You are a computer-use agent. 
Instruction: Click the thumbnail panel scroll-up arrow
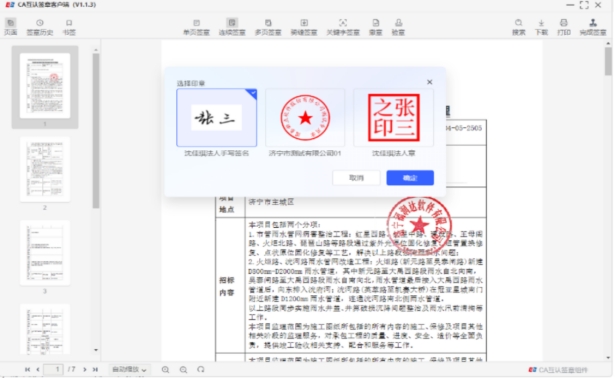point(96,50)
